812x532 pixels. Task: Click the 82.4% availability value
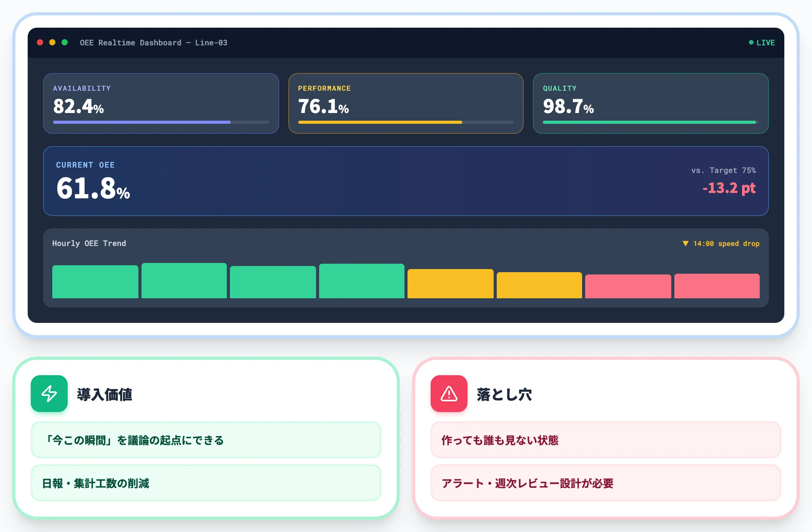[78, 106]
